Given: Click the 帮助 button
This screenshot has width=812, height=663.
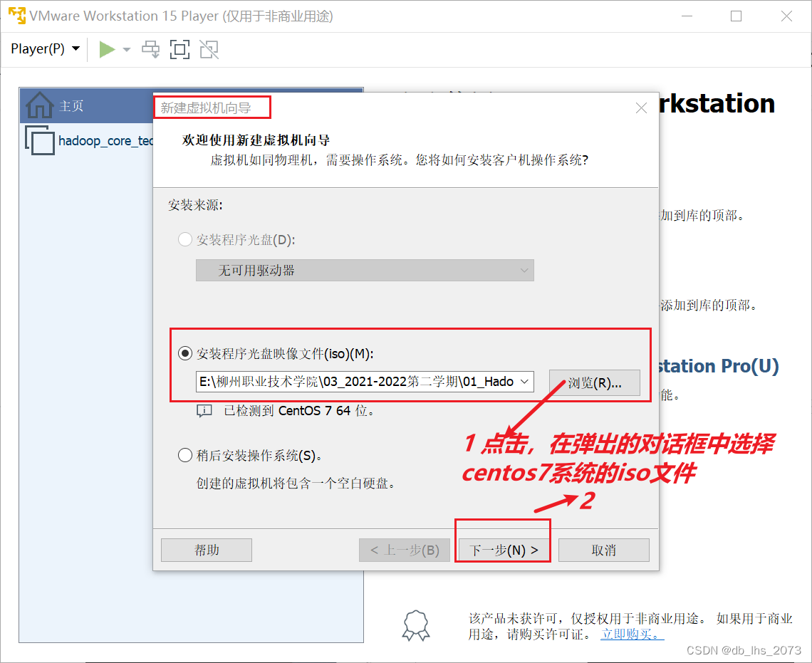Looking at the screenshot, I should [x=207, y=550].
